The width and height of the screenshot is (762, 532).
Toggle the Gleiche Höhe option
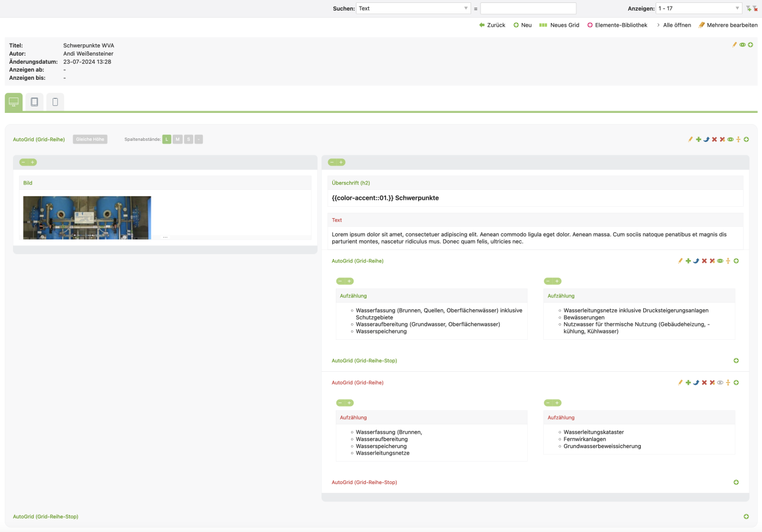(x=90, y=140)
